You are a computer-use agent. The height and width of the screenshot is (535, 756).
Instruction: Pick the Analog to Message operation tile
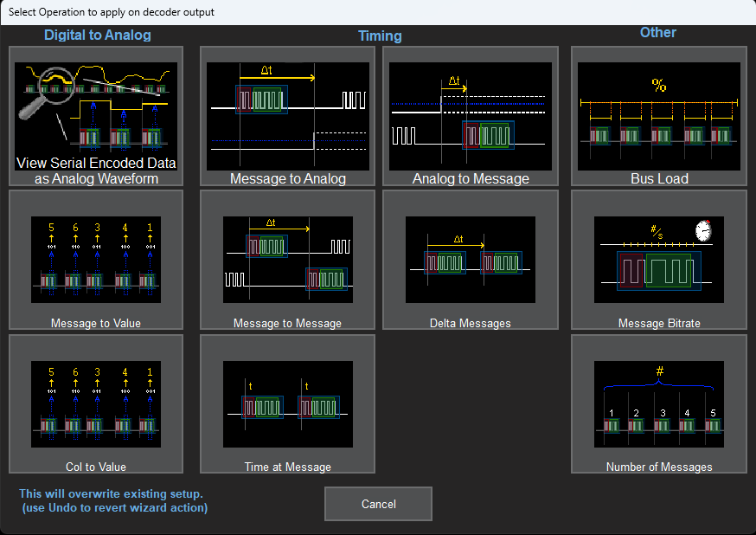[470, 116]
